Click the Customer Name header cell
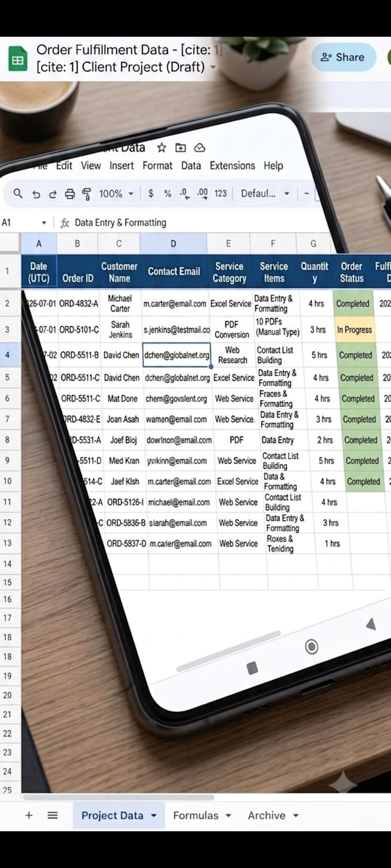Screen dimensions: 391x868 pos(119,272)
